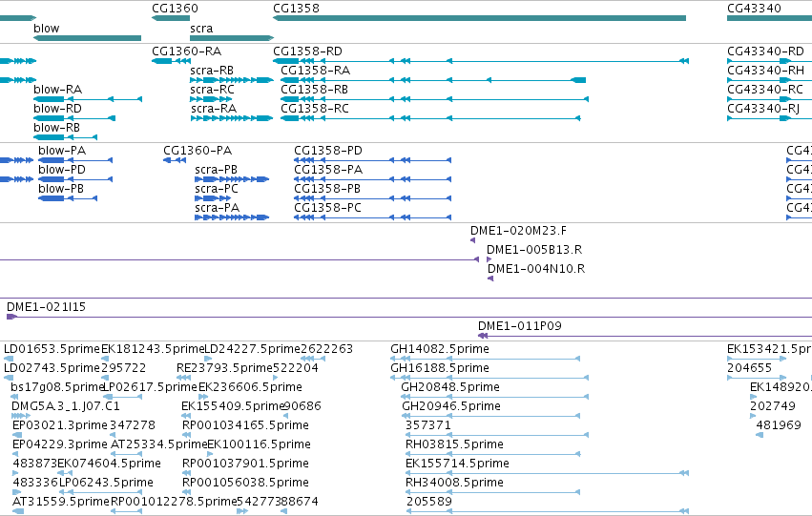The image size is (812, 516).
Task: Select the CG1358 gene label
Action: 296,9
